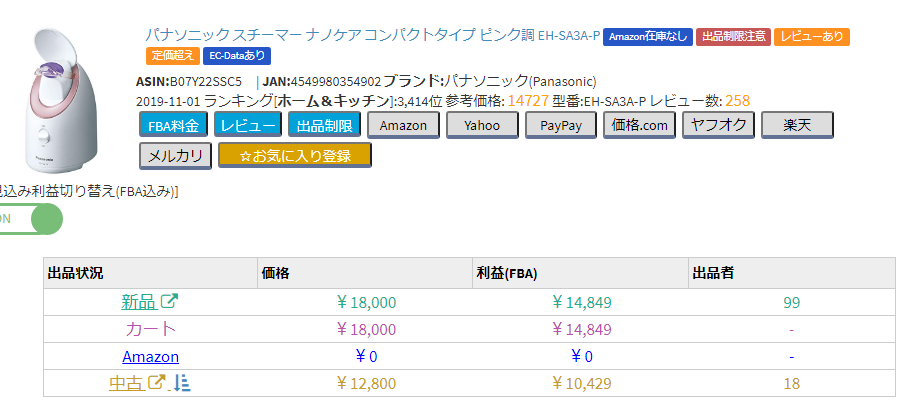
Task: Open external link icon beside 新品
Action: [170, 302]
